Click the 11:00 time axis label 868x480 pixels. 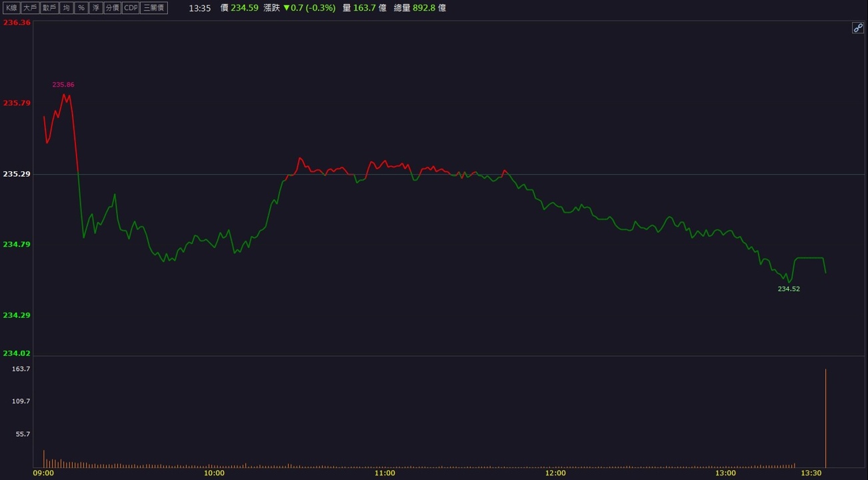(385, 473)
